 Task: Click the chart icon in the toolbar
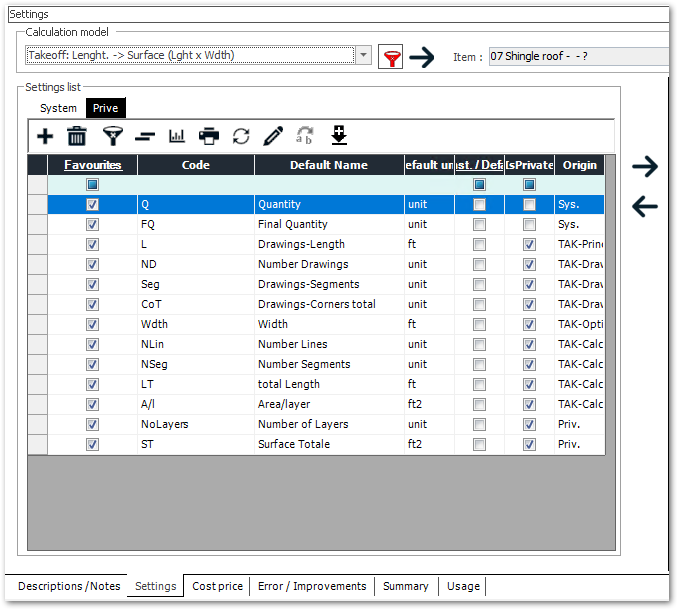point(177,136)
